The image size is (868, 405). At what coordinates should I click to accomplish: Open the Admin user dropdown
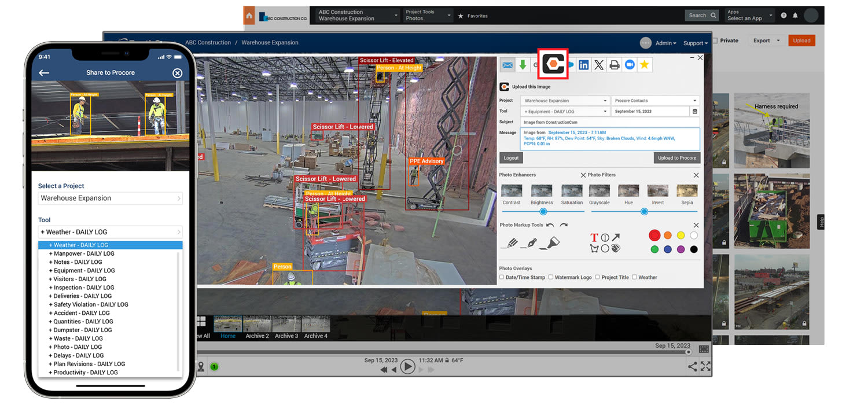665,43
